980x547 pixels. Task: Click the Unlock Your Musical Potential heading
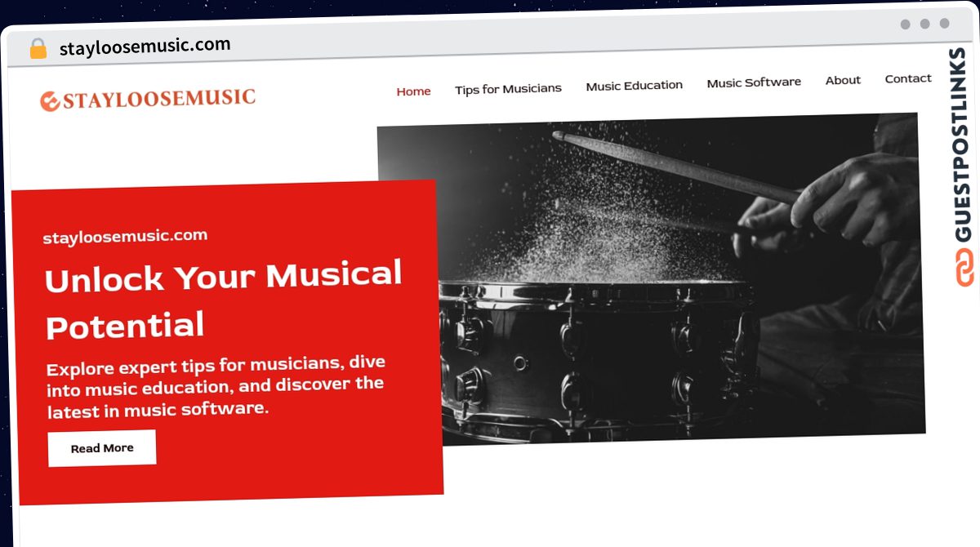223,300
